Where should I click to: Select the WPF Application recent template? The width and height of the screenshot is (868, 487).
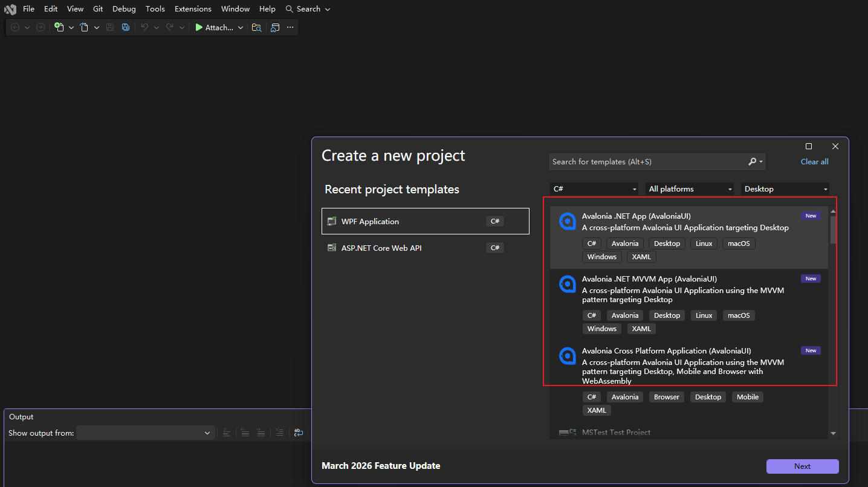pos(426,221)
